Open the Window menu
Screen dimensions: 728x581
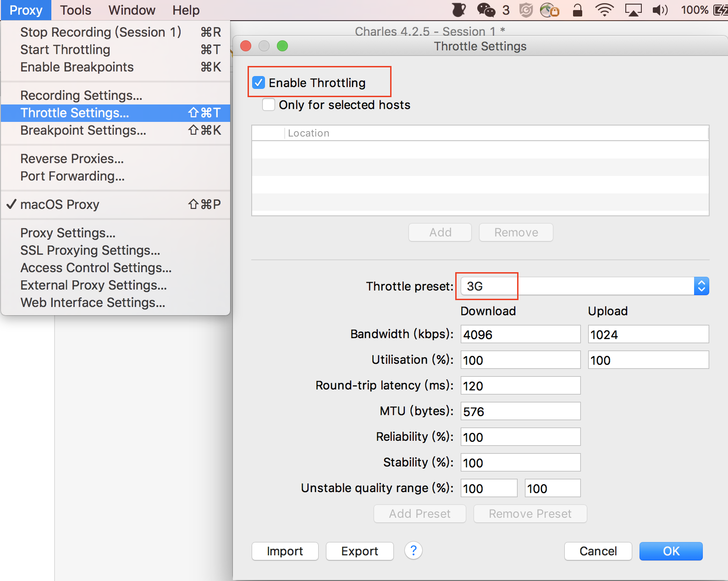pyautogui.click(x=132, y=10)
